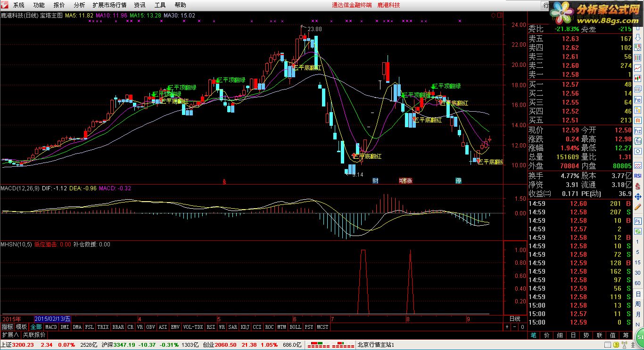Image resolution: width=644 pixels, height=350 pixels.
Task: Open the formula f(x) manager icon
Action: coord(638,140)
